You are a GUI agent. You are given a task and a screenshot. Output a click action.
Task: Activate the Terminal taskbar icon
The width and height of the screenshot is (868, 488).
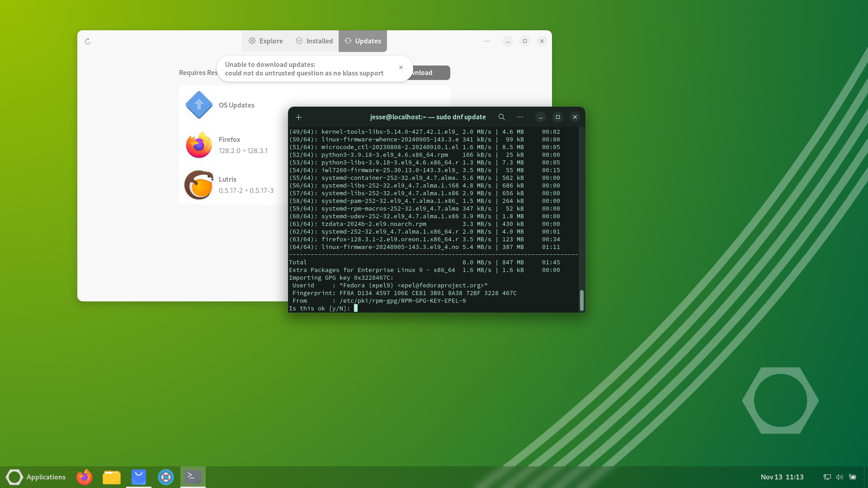pos(193,476)
